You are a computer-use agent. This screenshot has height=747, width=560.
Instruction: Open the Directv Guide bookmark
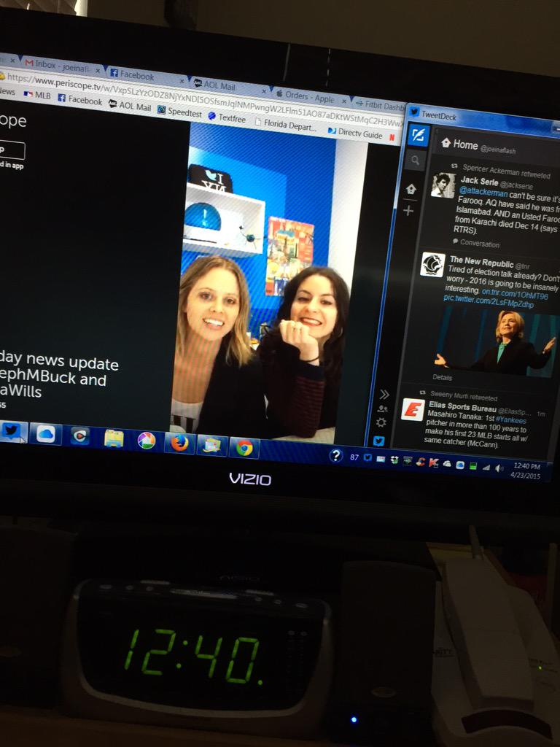355,133
